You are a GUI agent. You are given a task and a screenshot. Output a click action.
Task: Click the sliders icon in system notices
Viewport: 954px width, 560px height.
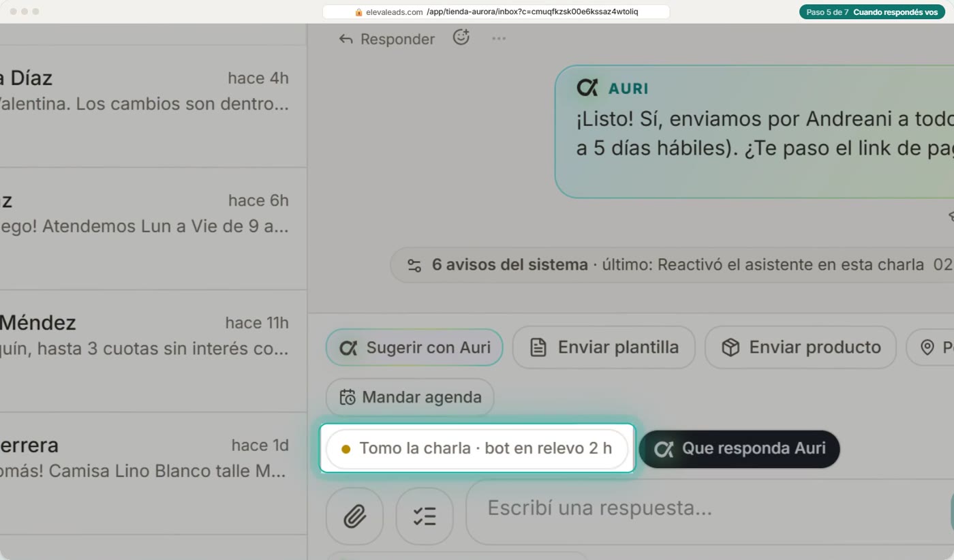[x=414, y=265]
